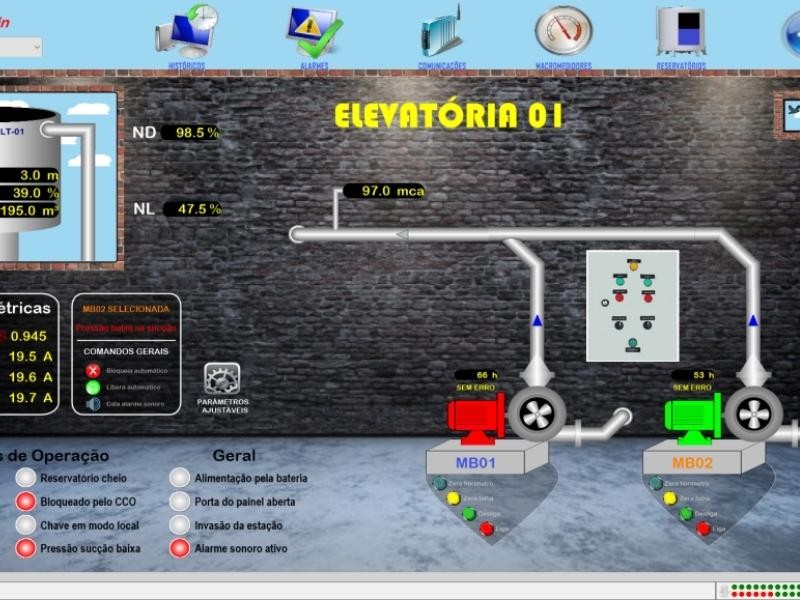Open the Históricos screen
Viewport: 800px width, 600px height.
click(186, 32)
